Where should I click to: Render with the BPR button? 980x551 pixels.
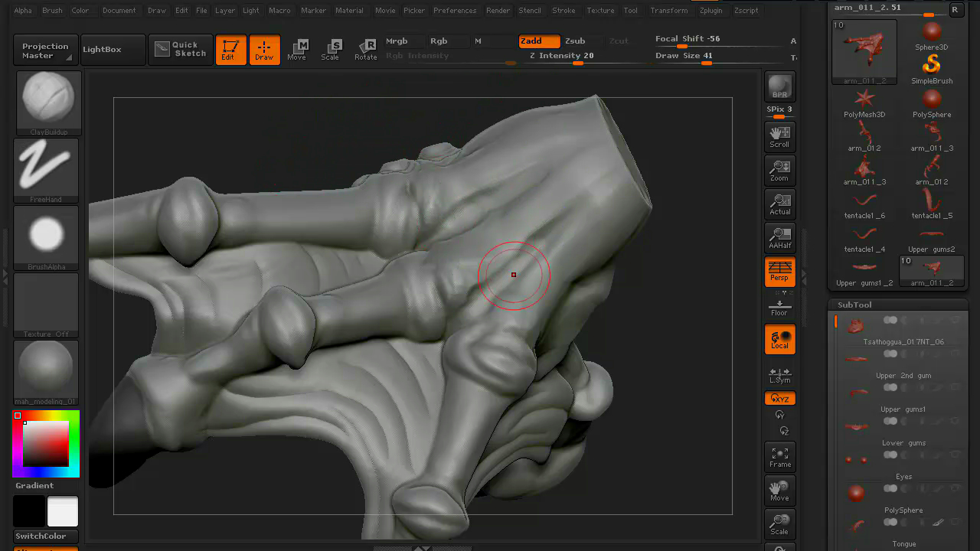(x=779, y=86)
